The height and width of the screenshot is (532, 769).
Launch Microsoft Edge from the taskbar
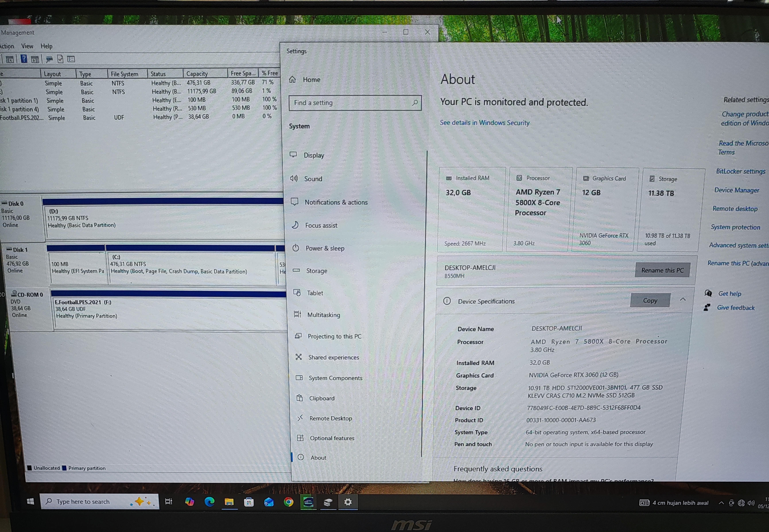click(210, 502)
